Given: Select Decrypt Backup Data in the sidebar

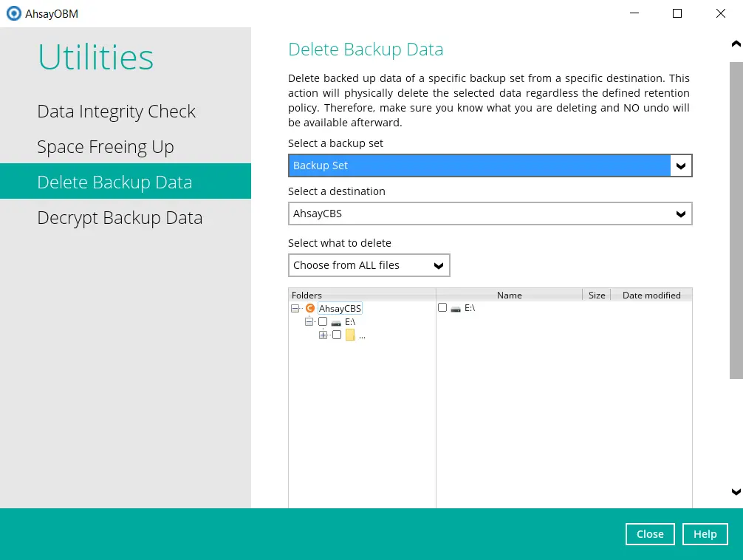Looking at the screenshot, I should click(120, 217).
